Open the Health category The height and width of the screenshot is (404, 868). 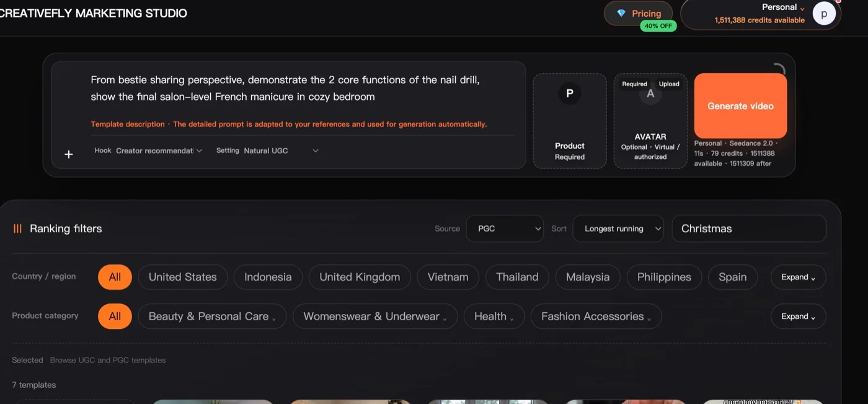coord(494,316)
